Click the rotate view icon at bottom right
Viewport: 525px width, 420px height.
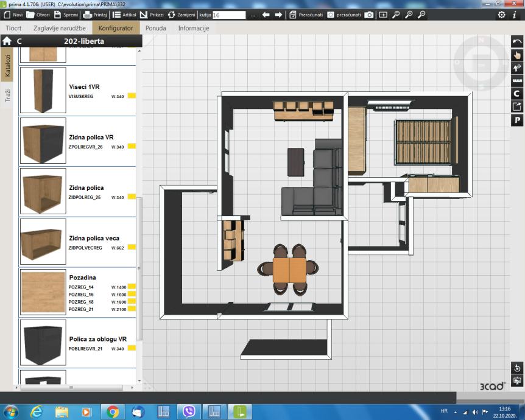[517, 368]
